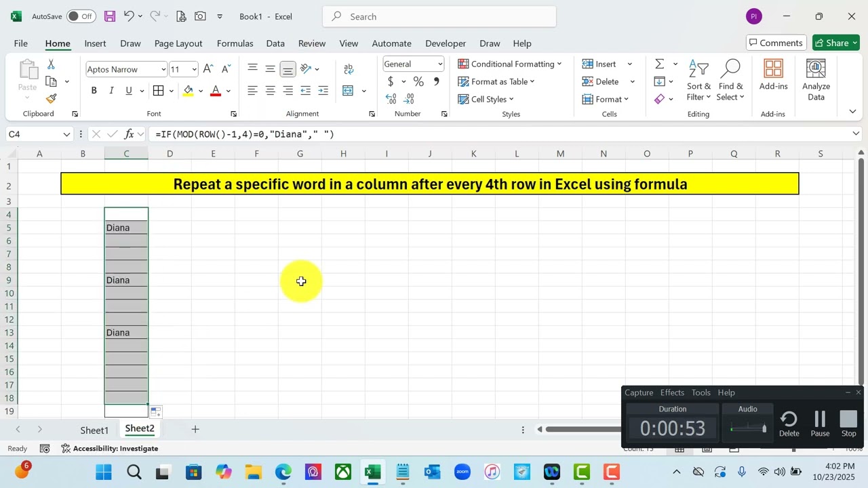Image resolution: width=868 pixels, height=488 pixels.
Task: Open the General number format dropdown
Action: [440, 64]
